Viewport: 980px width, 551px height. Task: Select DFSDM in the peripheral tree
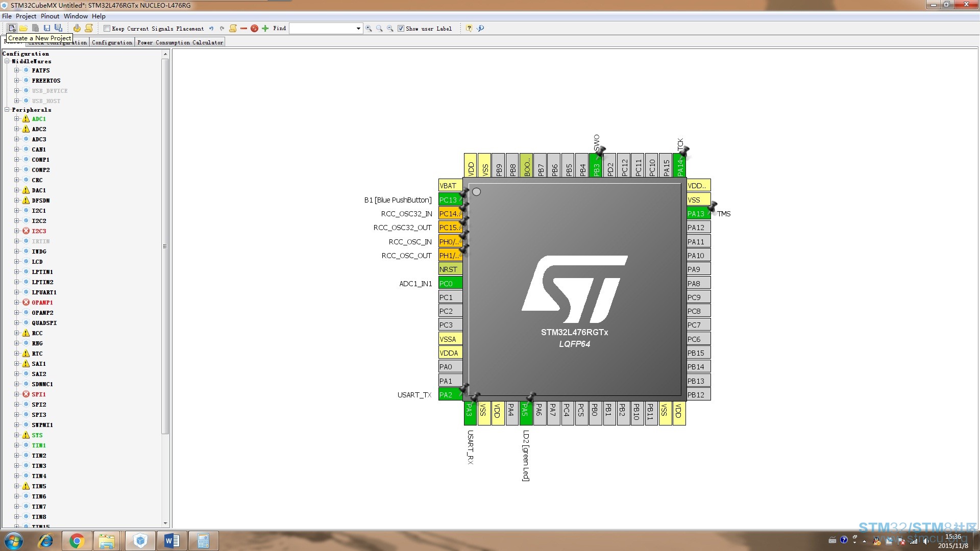(x=41, y=201)
